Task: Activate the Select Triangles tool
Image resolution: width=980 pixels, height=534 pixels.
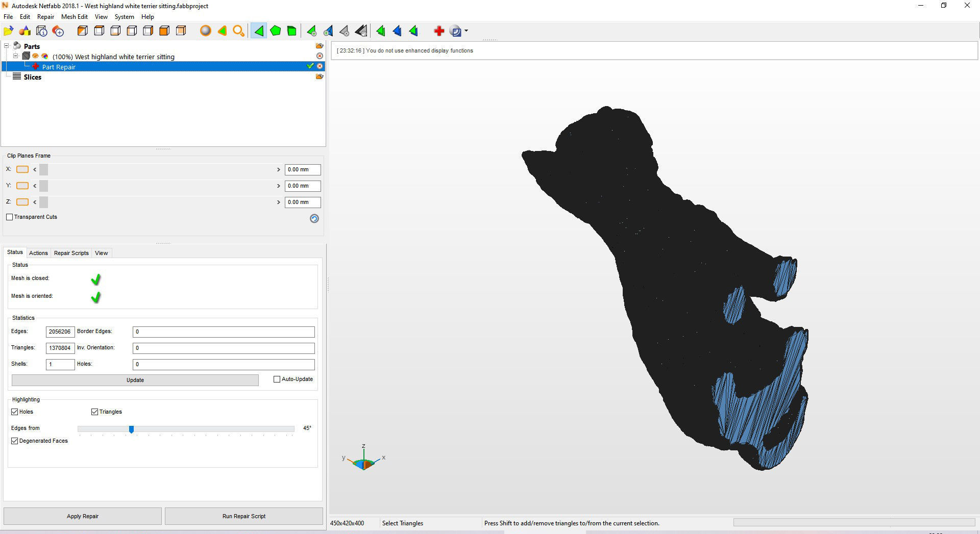Action: [x=259, y=31]
